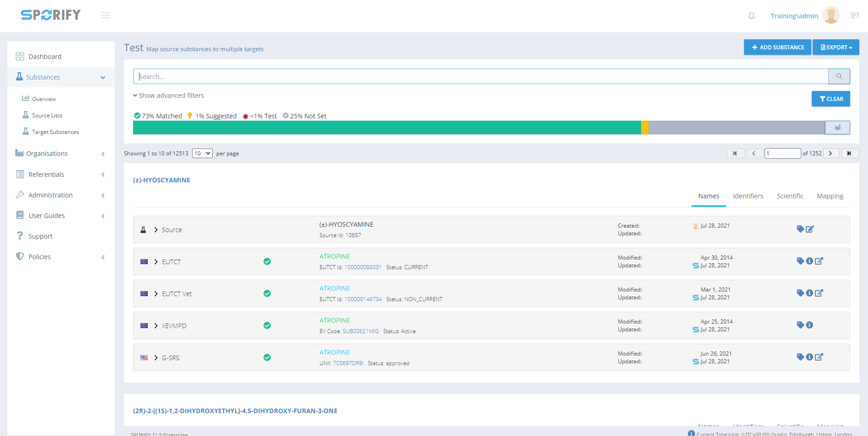Open Source Lists in sidebar
The image size is (868, 436).
[47, 116]
